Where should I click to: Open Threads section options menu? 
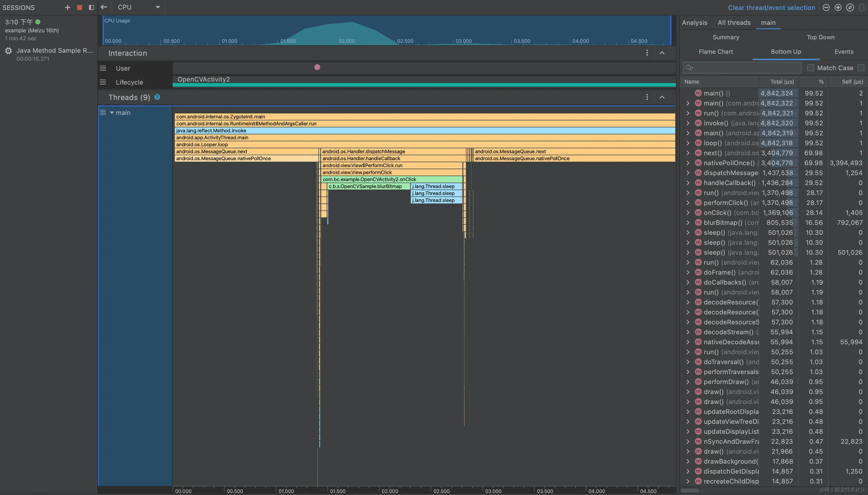[x=647, y=97]
